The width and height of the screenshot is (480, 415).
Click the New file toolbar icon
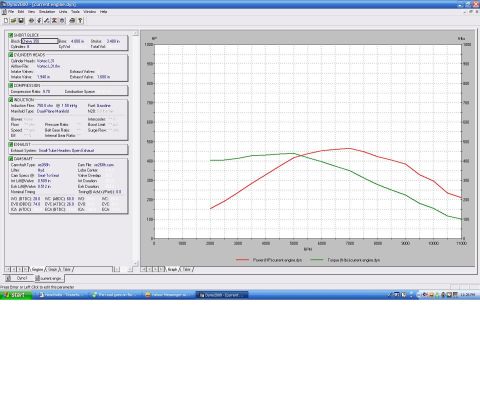6,21
